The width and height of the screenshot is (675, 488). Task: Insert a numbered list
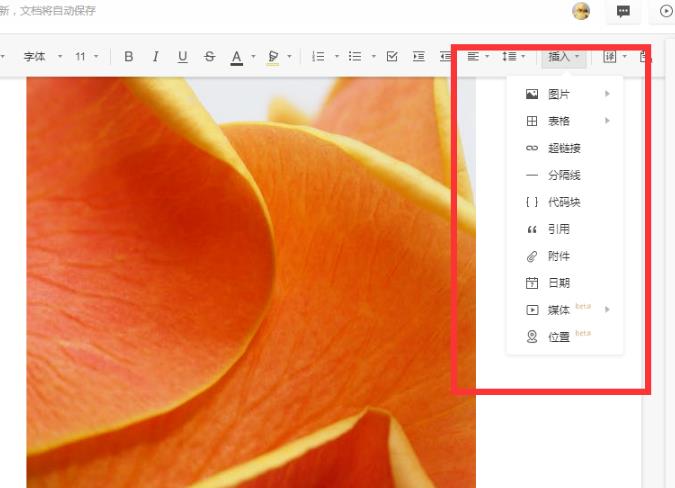tap(318, 57)
